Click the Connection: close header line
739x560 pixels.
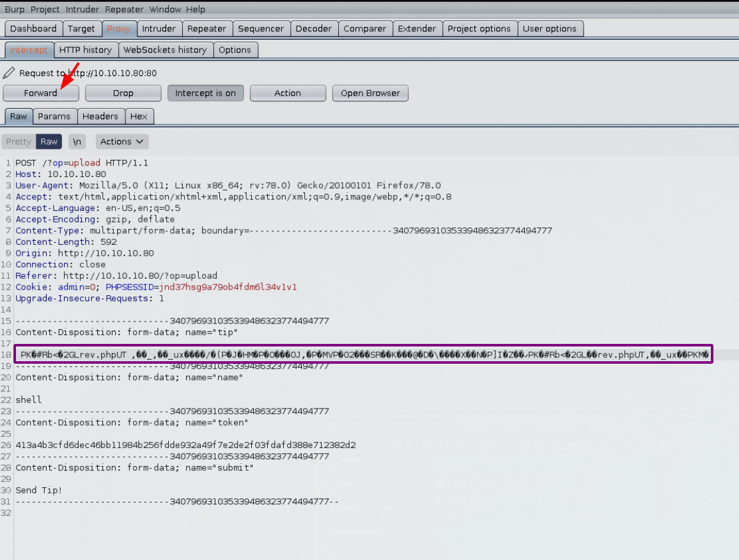(60, 265)
